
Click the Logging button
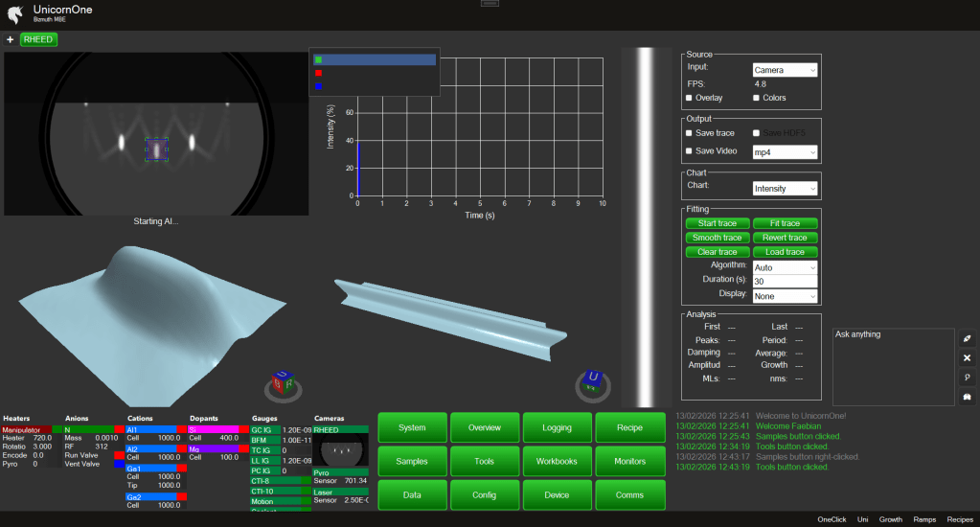tap(558, 428)
